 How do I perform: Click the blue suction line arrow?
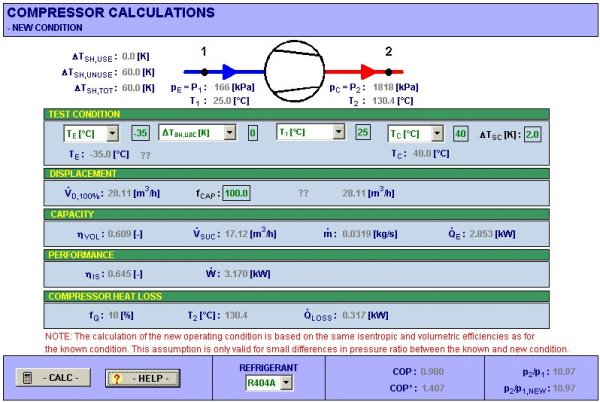click(x=236, y=72)
